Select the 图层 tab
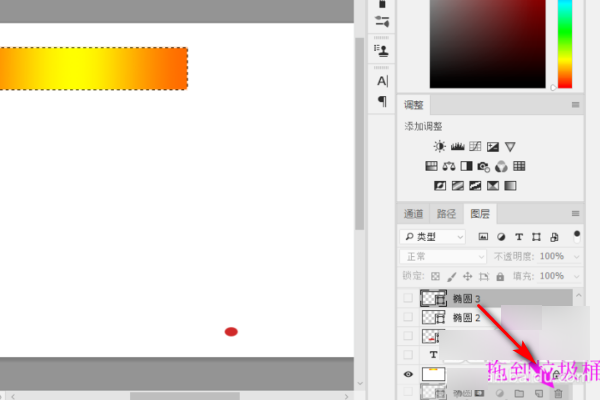Image resolution: width=600 pixels, height=400 pixels. click(480, 214)
